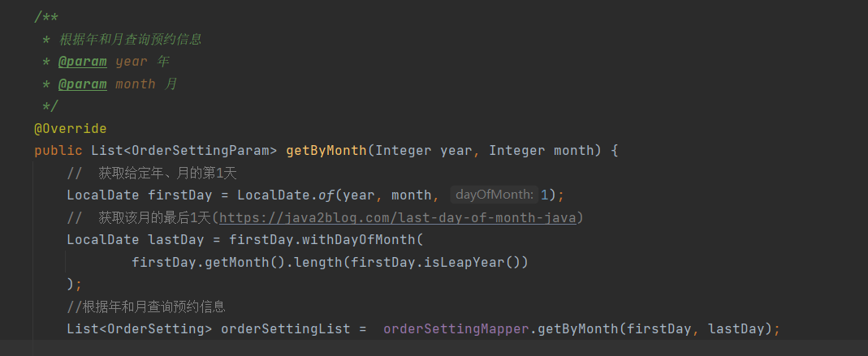
Task: Click the public keyword
Action: 58,151
